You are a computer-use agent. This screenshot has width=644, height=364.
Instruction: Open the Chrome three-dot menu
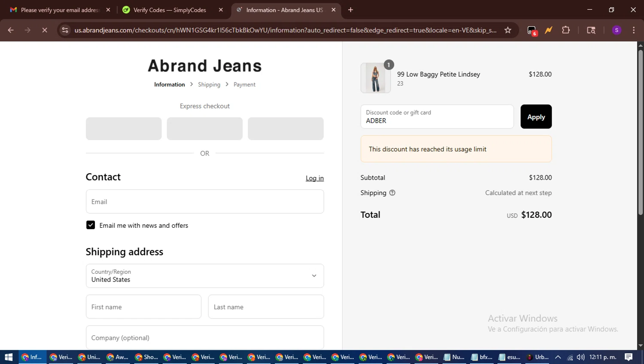tap(634, 30)
